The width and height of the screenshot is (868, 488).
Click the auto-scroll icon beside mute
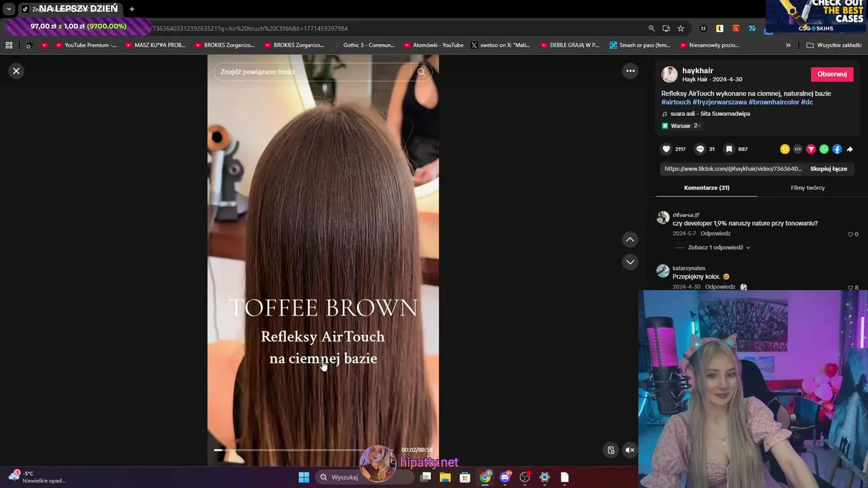[611, 450]
